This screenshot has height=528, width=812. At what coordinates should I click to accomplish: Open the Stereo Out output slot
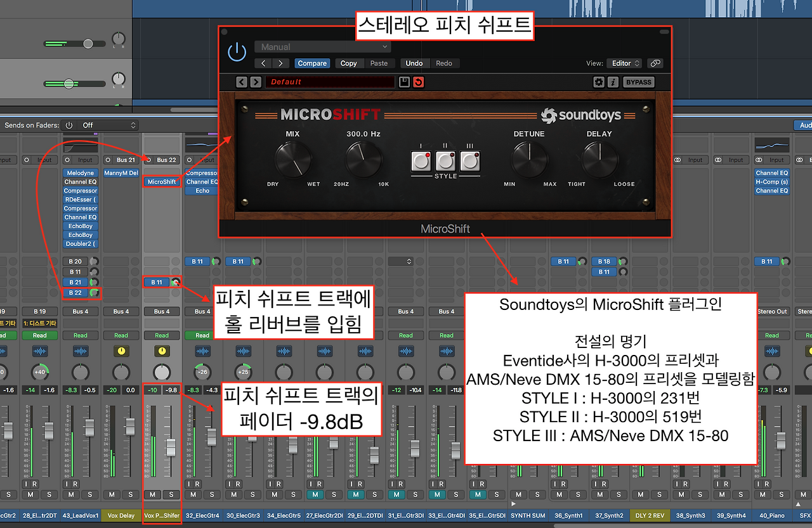(772, 311)
